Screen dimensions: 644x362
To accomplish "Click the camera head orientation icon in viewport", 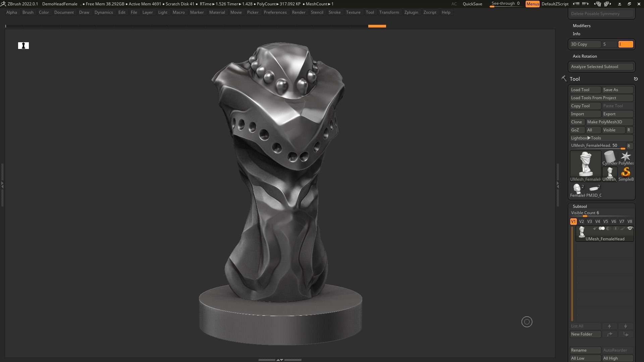I will [x=23, y=46].
